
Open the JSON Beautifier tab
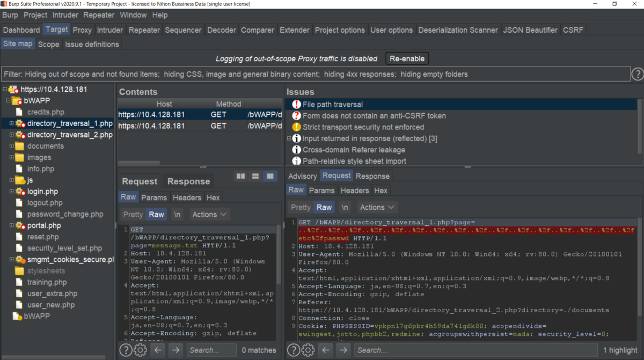[530, 30]
